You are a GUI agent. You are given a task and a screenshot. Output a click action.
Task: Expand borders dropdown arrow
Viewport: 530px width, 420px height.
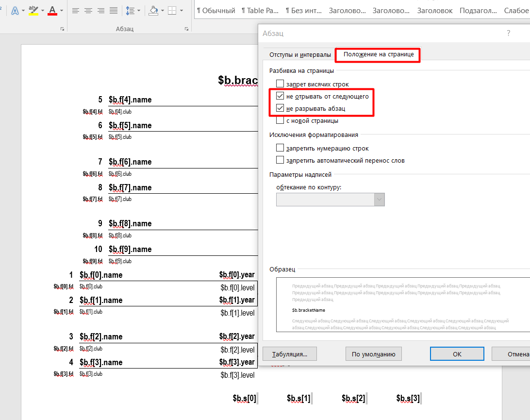[x=182, y=11]
